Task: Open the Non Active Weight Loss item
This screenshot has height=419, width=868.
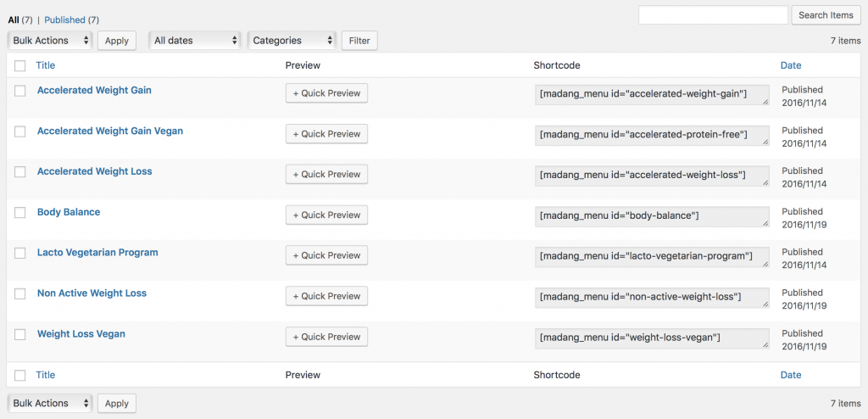Action: [92, 293]
